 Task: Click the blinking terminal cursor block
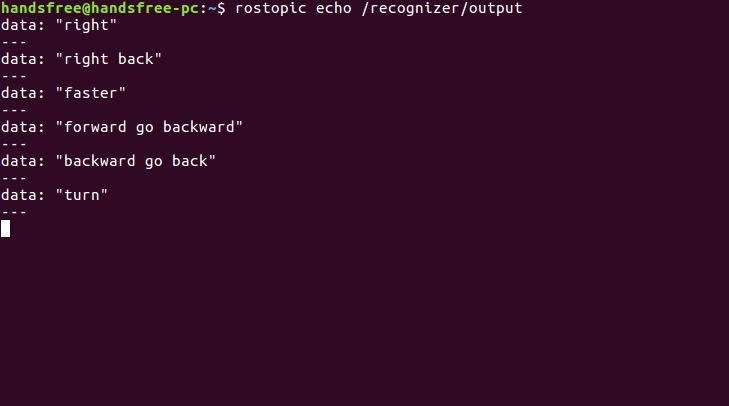[5, 229]
